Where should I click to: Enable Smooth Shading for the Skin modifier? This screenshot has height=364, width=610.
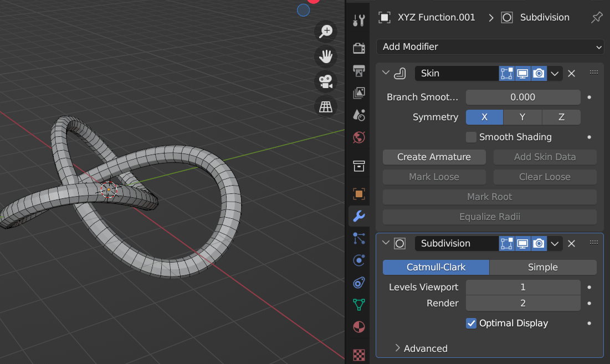tap(471, 137)
